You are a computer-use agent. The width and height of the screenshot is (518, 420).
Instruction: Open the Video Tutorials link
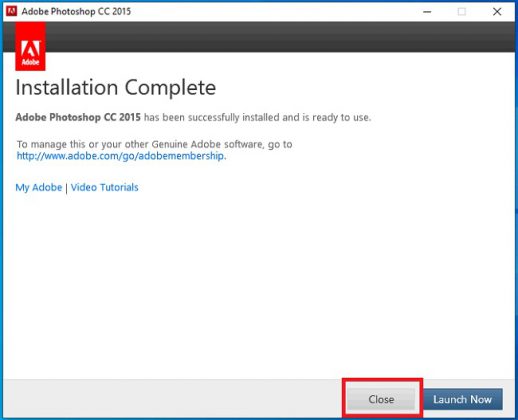click(104, 187)
